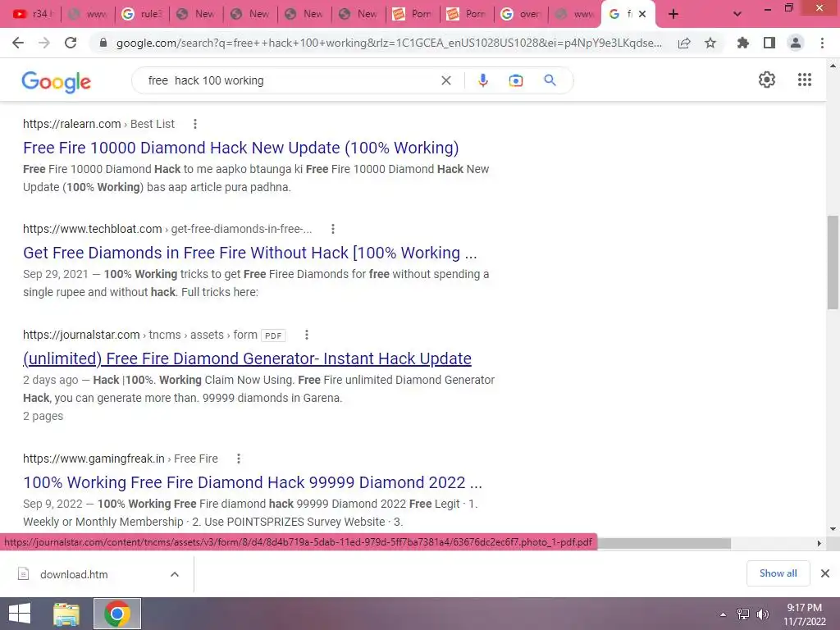840x630 pixels.
Task: Clear the search box with X
Action: coord(445,80)
